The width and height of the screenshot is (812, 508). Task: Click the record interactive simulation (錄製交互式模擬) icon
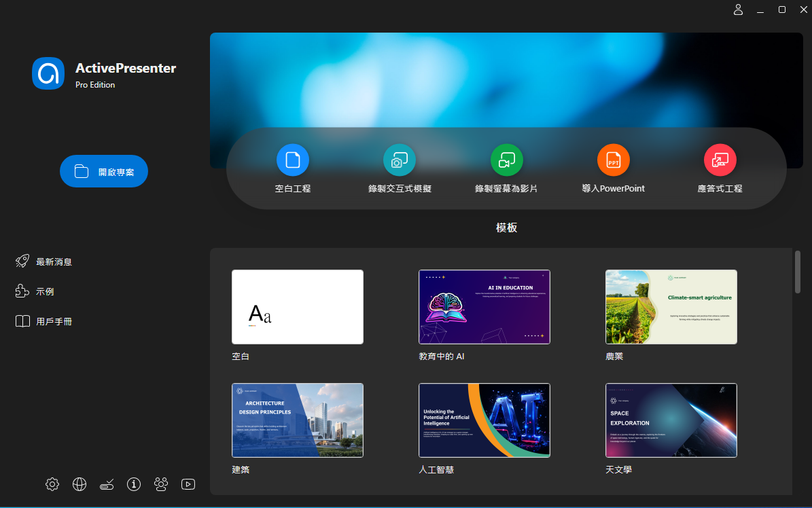(x=400, y=160)
